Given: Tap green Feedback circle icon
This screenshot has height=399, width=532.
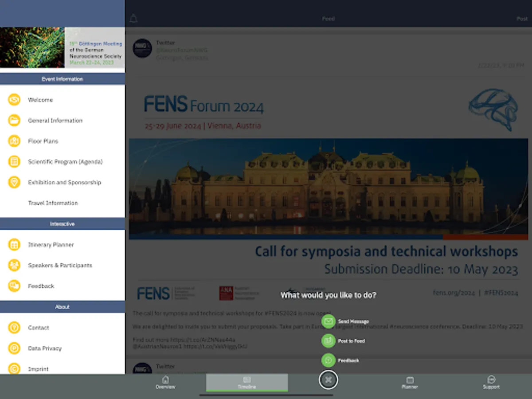Looking at the screenshot, I should 328,360.
